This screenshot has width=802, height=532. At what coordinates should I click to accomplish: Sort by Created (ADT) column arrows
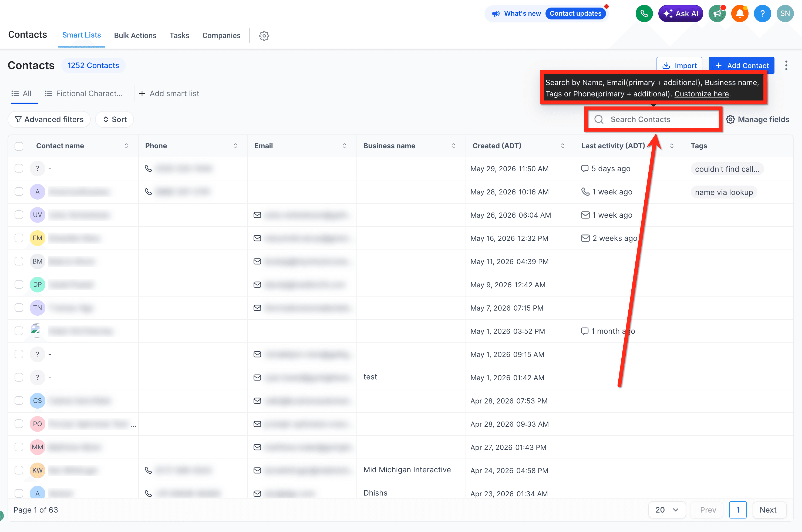tap(562, 146)
